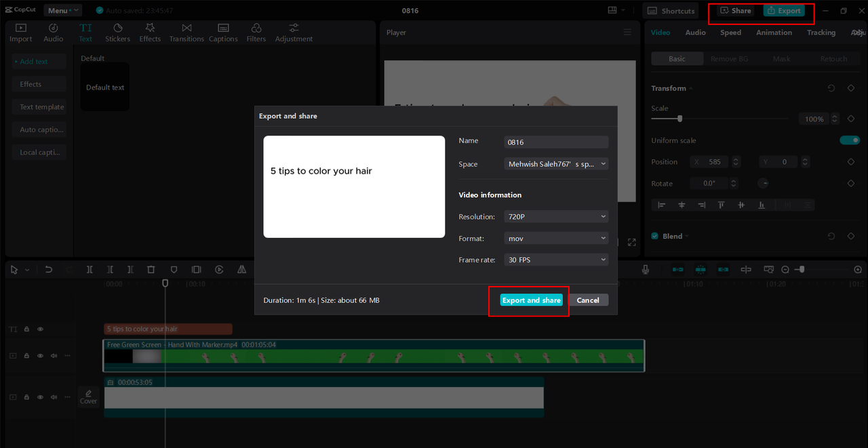Click the Export button in title bar
The height and width of the screenshot is (448, 868).
(x=784, y=11)
